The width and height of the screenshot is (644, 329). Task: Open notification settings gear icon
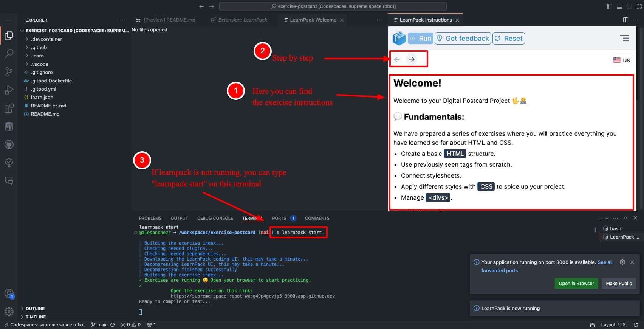pyautogui.click(x=622, y=262)
